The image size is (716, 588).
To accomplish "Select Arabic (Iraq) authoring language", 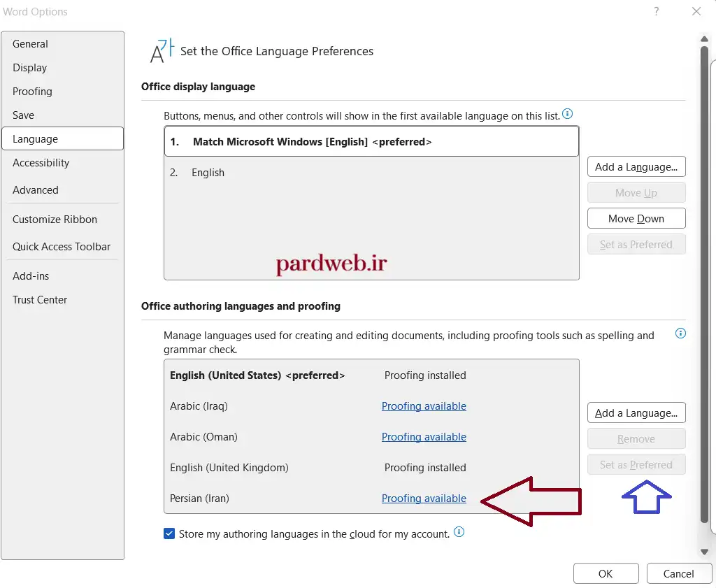I will [x=371, y=406].
